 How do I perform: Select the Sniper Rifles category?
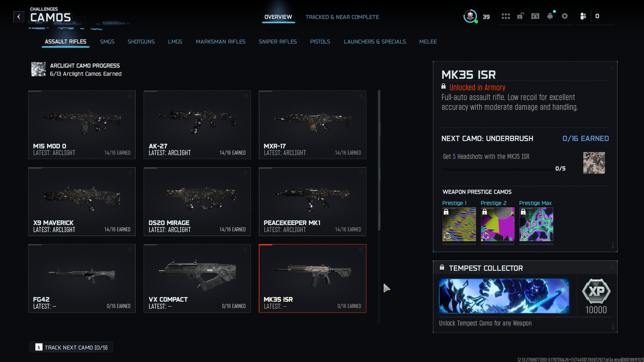pyautogui.click(x=278, y=42)
